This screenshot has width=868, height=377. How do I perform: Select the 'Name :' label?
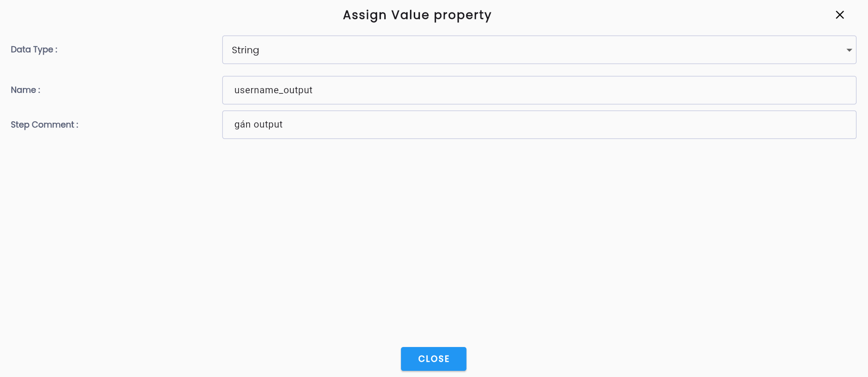tap(25, 90)
